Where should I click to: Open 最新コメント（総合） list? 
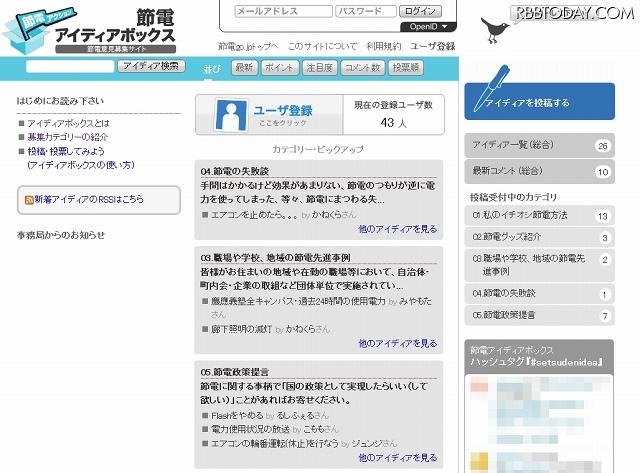[539, 171]
